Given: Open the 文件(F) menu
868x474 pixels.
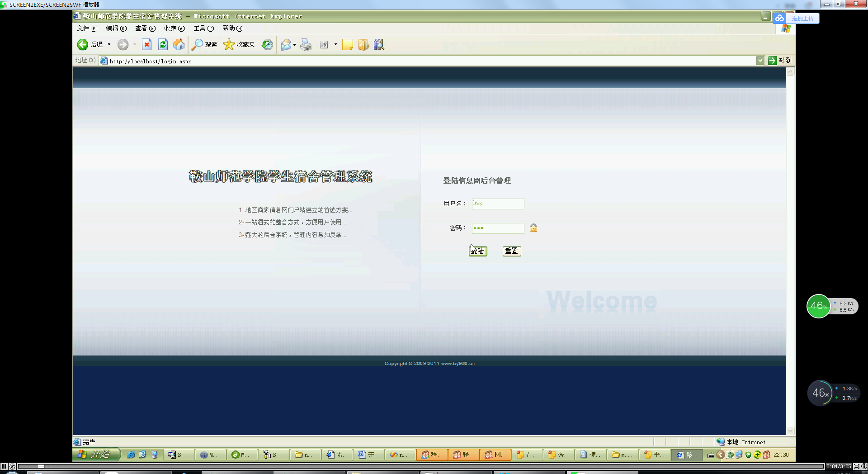Looking at the screenshot, I should tap(87, 28).
